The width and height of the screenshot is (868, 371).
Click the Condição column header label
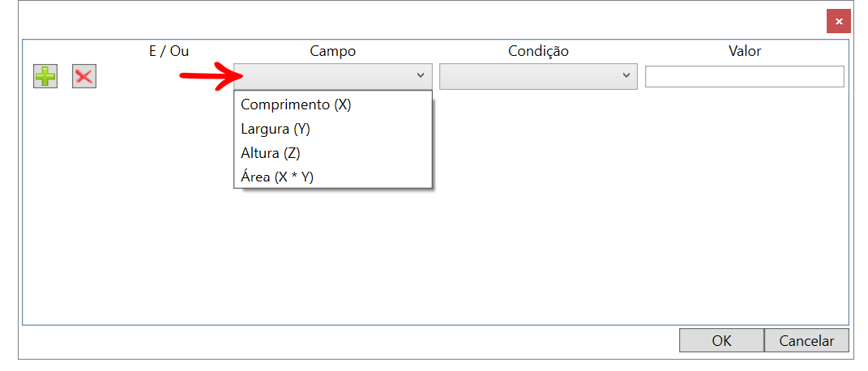click(x=539, y=51)
